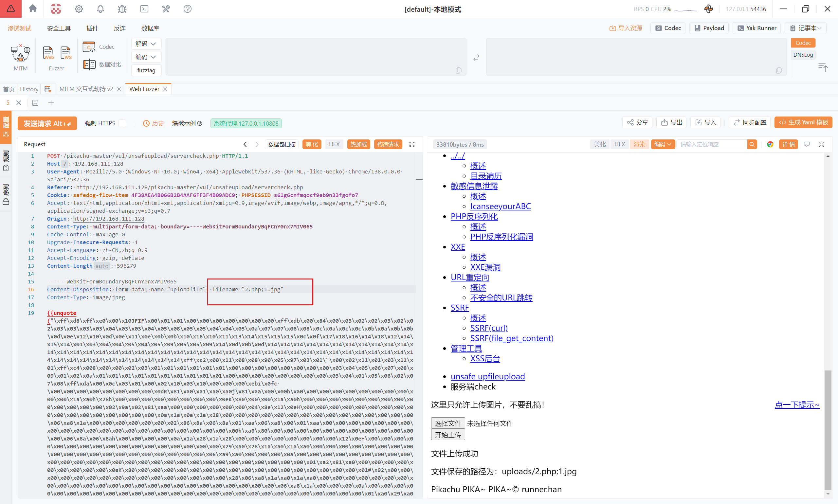Open the Web Fuzzer icon in ribbon
Viewport: 838px width, 504px height.
coord(48,53)
